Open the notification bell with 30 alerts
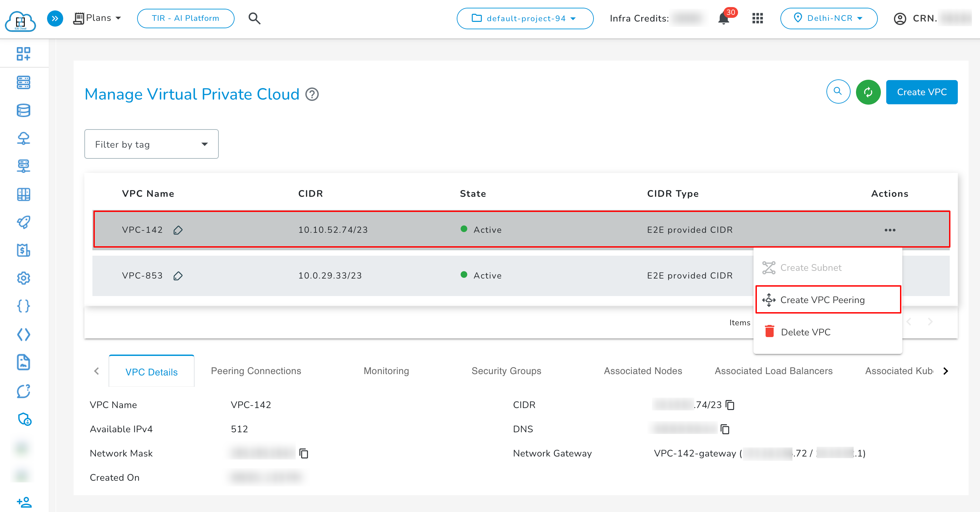980x512 pixels. point(724,18)
